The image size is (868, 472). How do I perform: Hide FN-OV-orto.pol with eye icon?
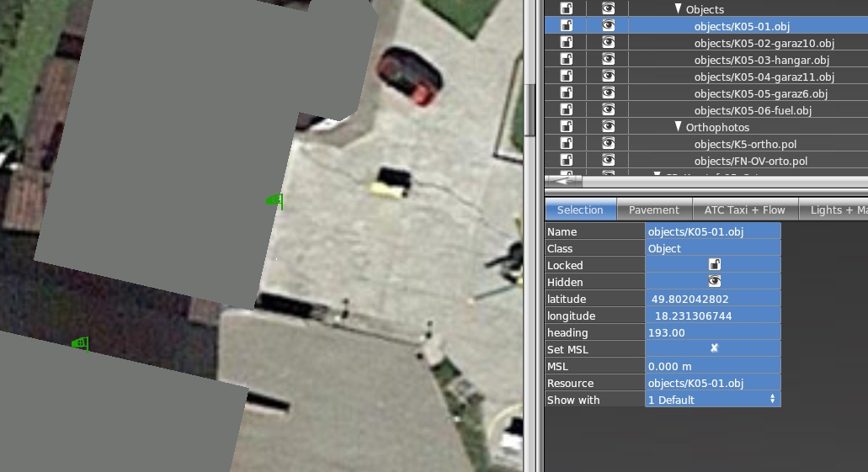click(x=609, y=161)
